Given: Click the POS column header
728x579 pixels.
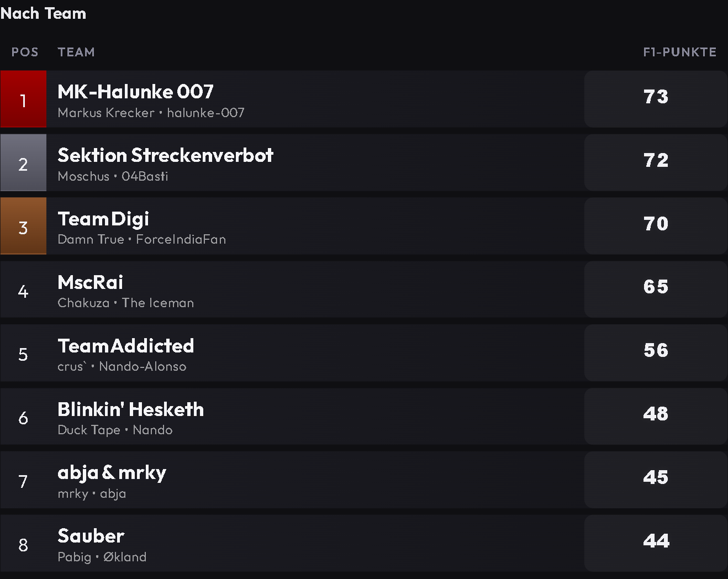Looking at the screenshot, I should [25, 52].
